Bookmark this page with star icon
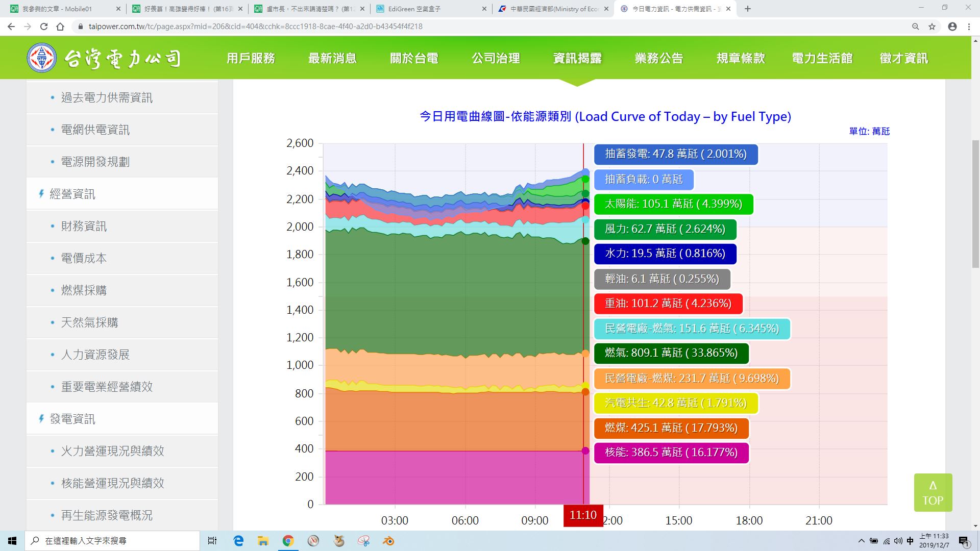 point(932,27)
